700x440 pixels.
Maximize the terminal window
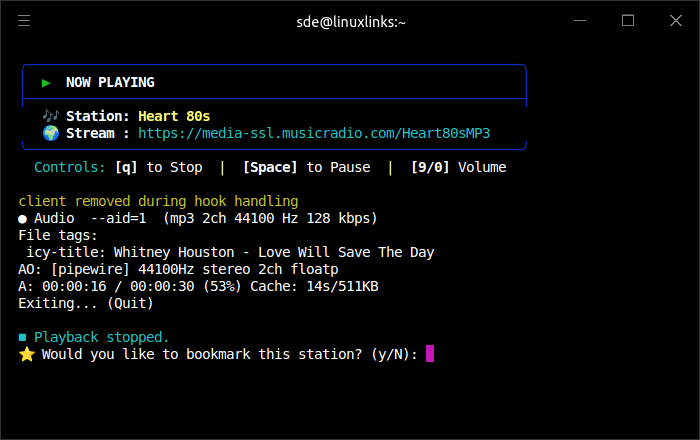[x=628, y=21]
